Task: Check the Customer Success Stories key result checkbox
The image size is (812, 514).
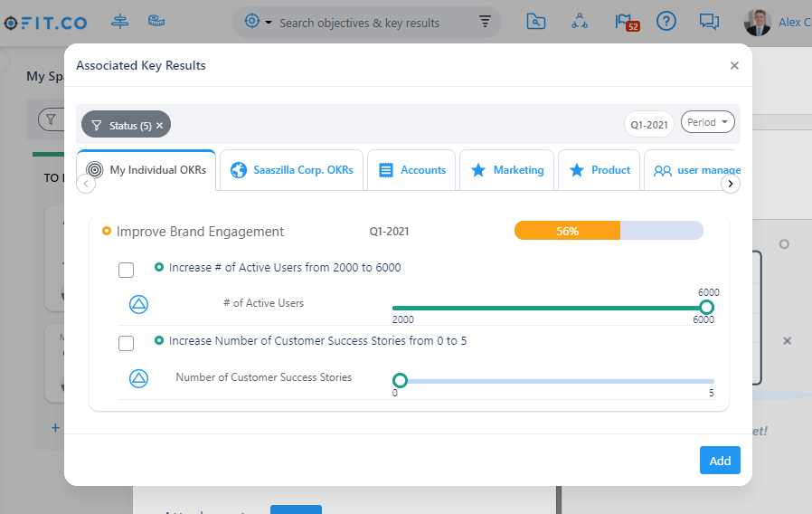Action: [x=127, y=343]
